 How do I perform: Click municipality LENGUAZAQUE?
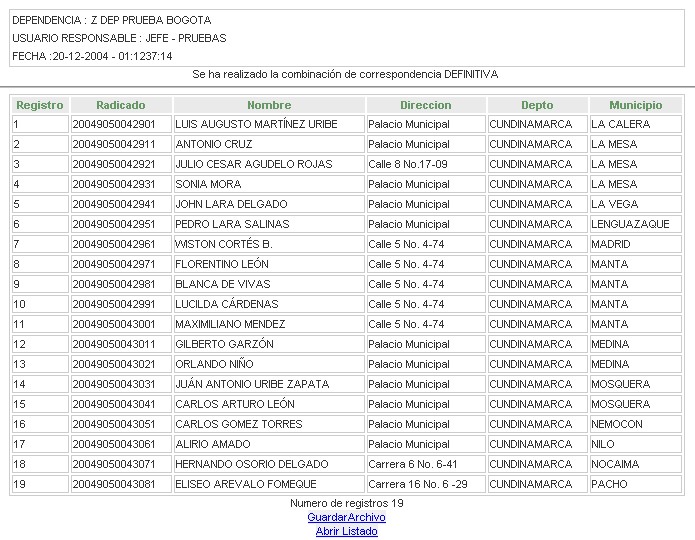[x=630, y=224]
